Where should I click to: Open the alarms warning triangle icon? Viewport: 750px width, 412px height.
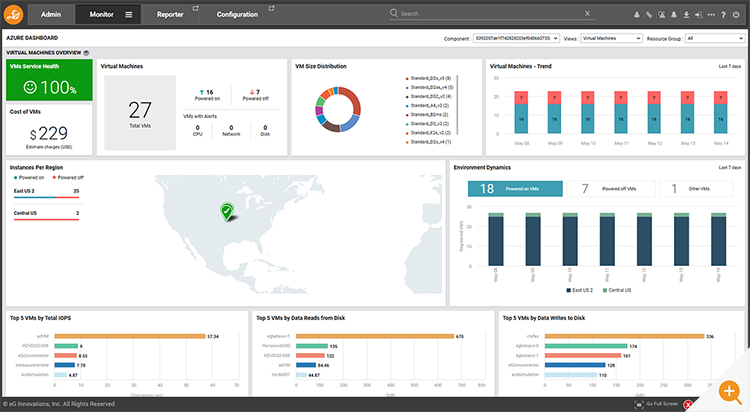pos(662,15)
